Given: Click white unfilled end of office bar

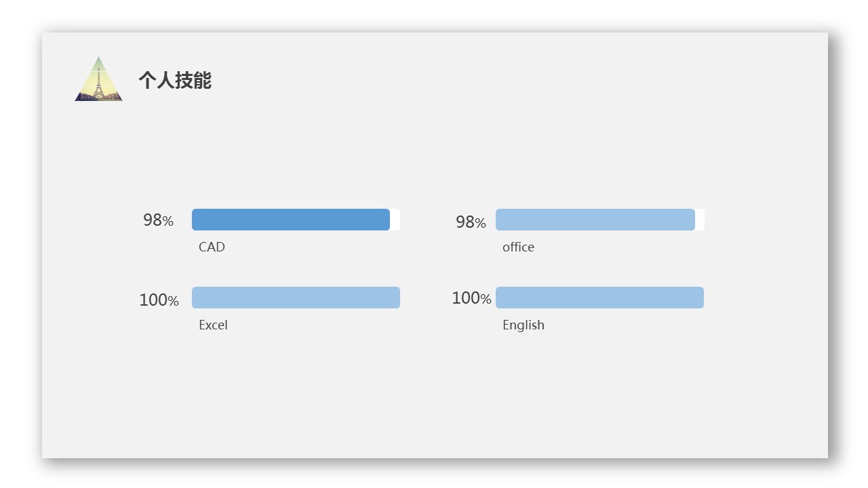Looking at the screenshot, I should pyautogui.click(x=700, y=220).
